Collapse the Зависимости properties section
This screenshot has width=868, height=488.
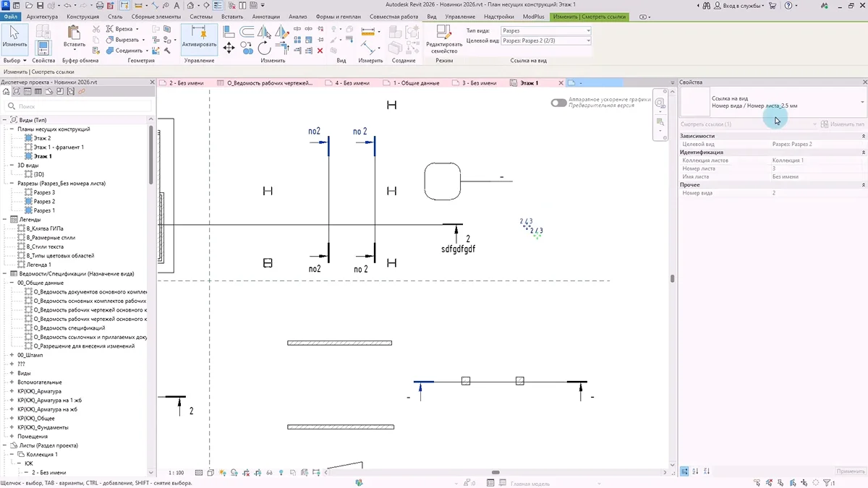pyautogui.click(x=863, y=136)
